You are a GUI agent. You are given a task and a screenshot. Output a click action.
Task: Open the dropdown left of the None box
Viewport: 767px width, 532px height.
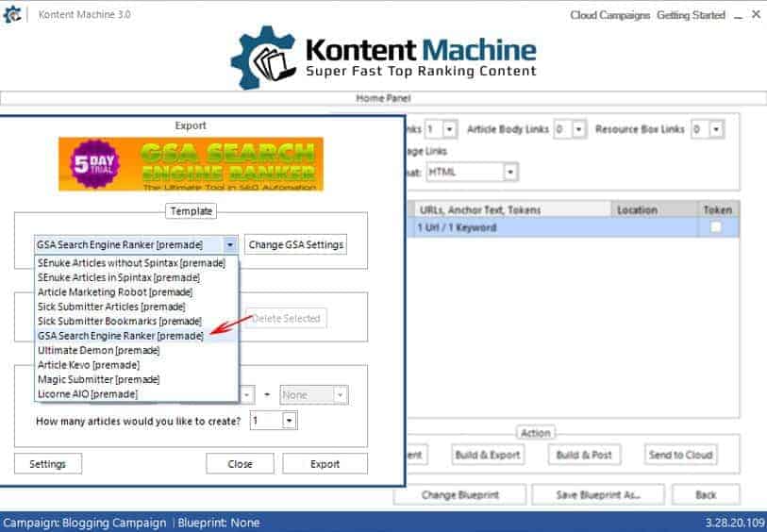click(247, 394)
